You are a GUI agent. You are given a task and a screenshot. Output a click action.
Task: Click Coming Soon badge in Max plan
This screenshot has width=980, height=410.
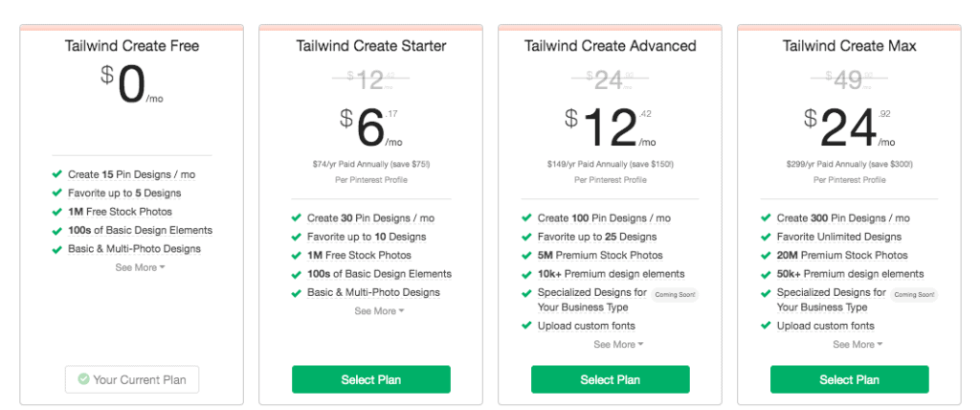coord(914,295)
